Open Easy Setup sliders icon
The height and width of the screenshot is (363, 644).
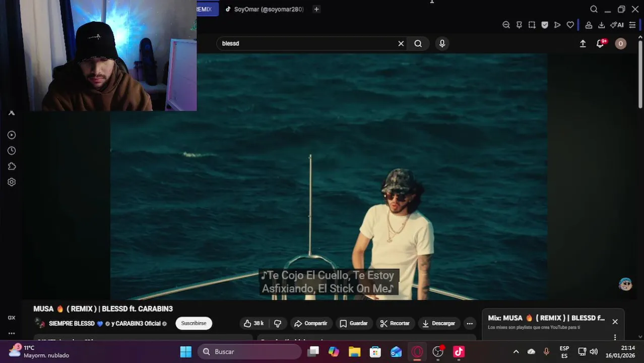pos(632,25)
